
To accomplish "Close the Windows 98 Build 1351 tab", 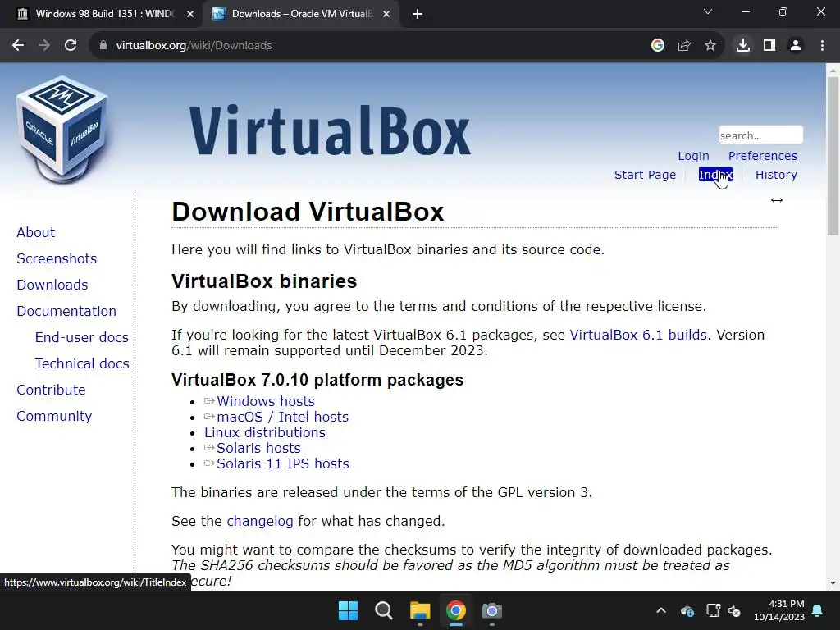I will pos(190,14).
